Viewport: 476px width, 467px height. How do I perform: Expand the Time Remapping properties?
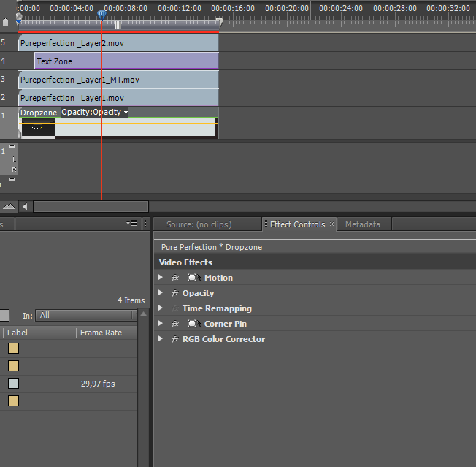161,308
